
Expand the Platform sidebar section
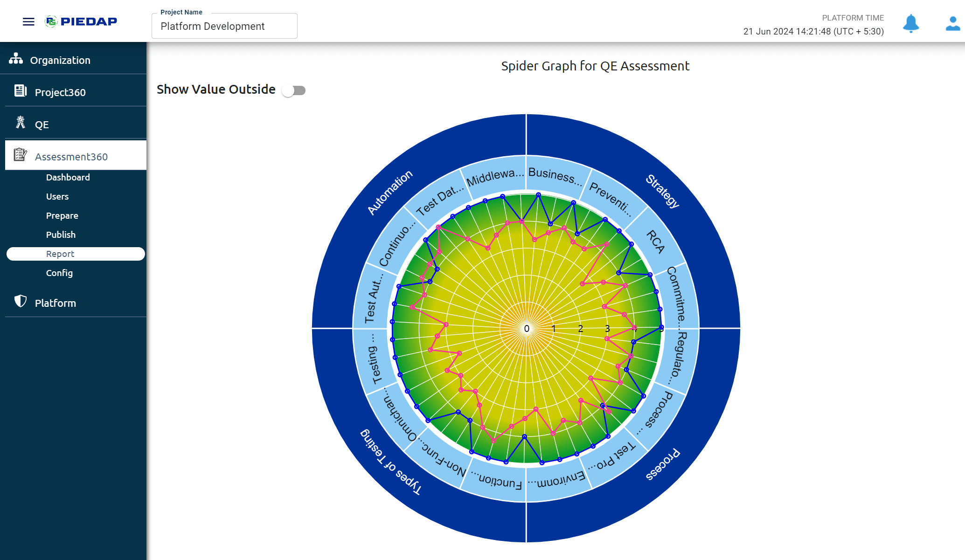point(56,303)
